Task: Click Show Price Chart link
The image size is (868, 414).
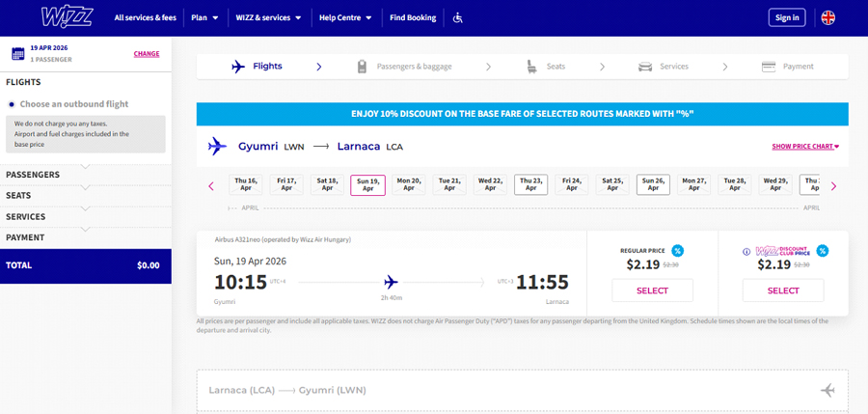Action: point(805,147)
